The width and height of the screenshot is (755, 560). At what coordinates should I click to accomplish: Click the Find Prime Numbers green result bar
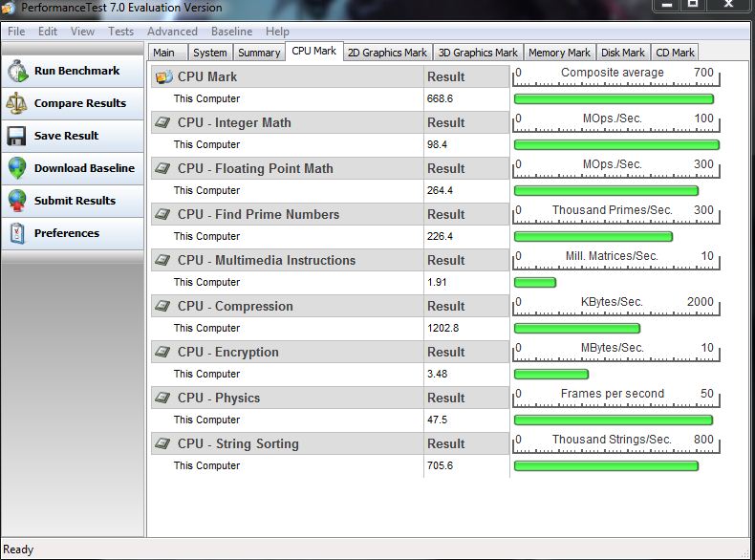(593, 236)
